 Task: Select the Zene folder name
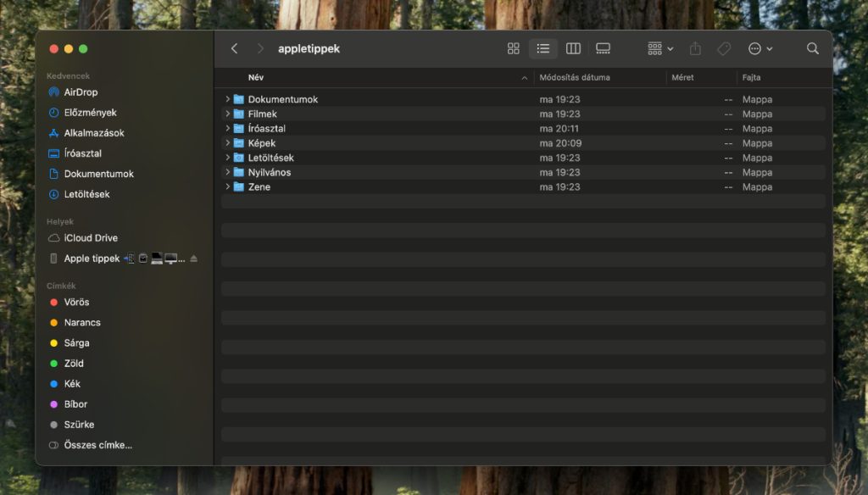pos(259,187)
